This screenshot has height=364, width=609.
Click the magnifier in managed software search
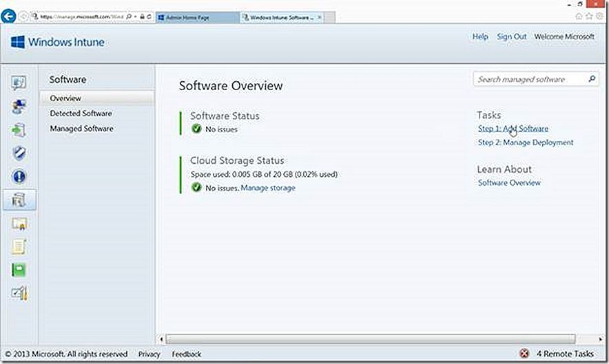point(592,78)
